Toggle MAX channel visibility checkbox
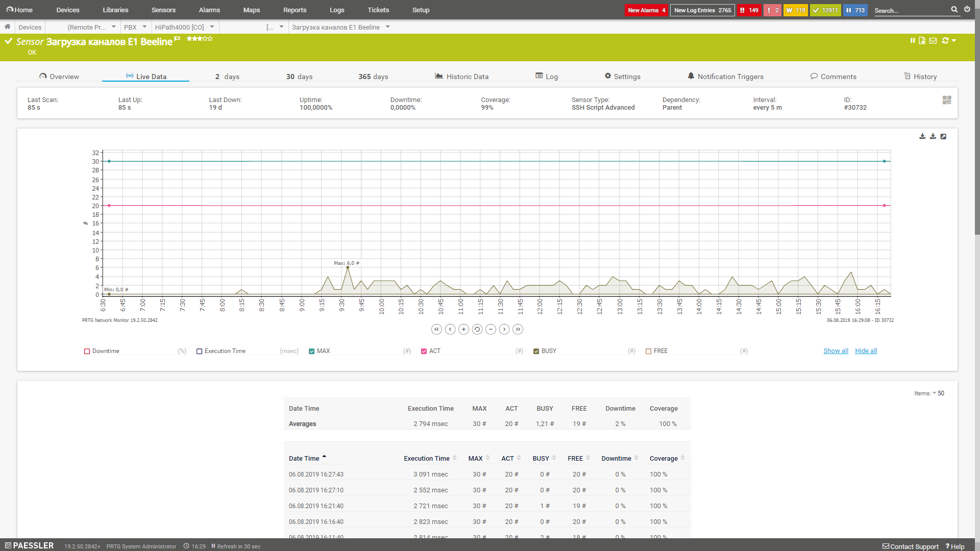The width and height of the screenshot is (980, 551). coord(312,350)
